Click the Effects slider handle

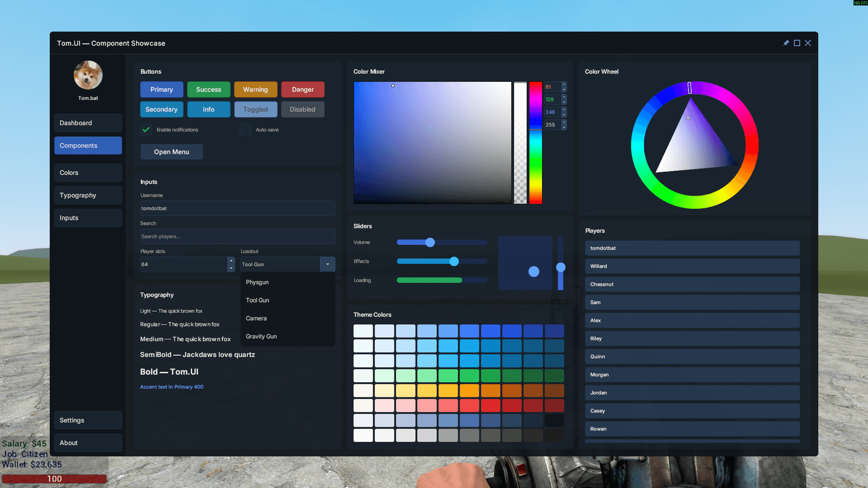[x=454, y=261]
